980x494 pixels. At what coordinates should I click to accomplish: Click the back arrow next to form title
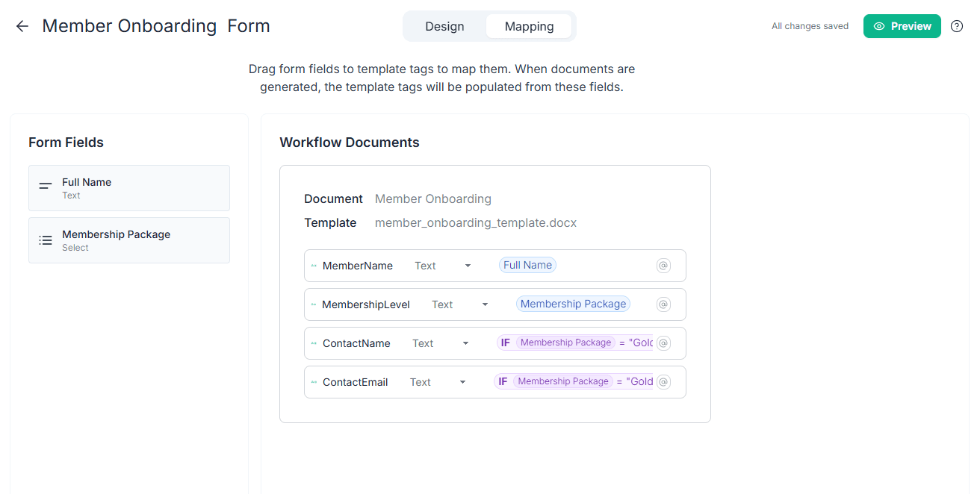pos(22,26)
